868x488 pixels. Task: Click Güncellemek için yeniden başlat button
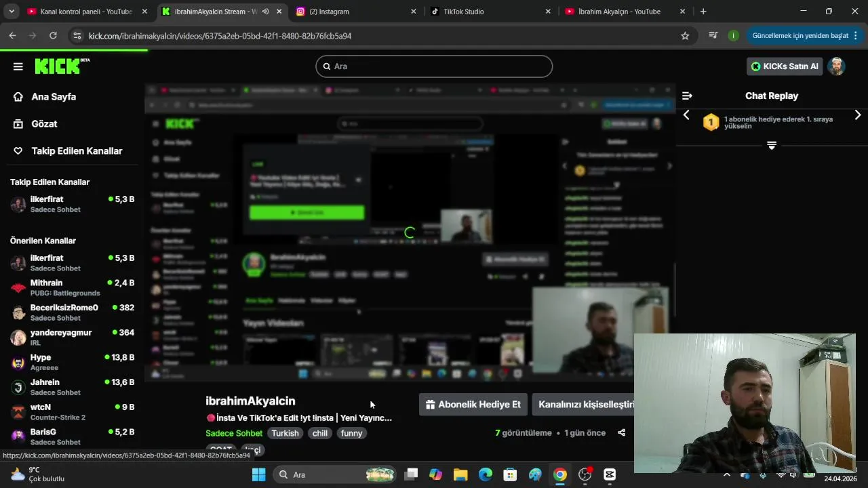coord(799,36)
